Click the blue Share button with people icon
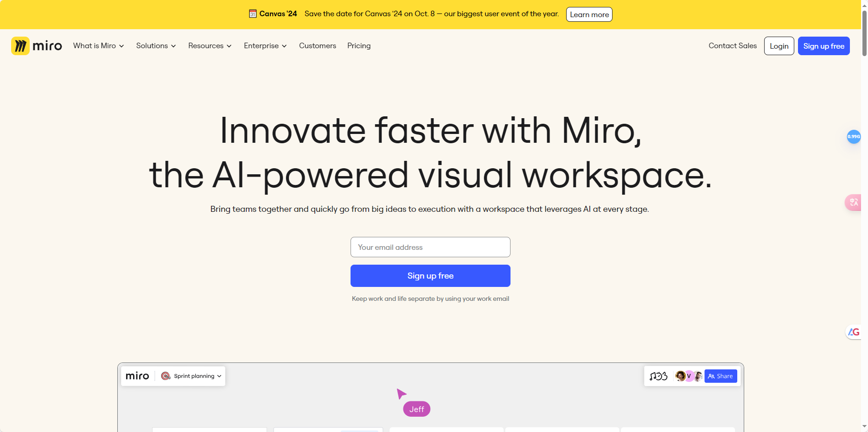Screen dimensions: 868x432 pos(721,376)
